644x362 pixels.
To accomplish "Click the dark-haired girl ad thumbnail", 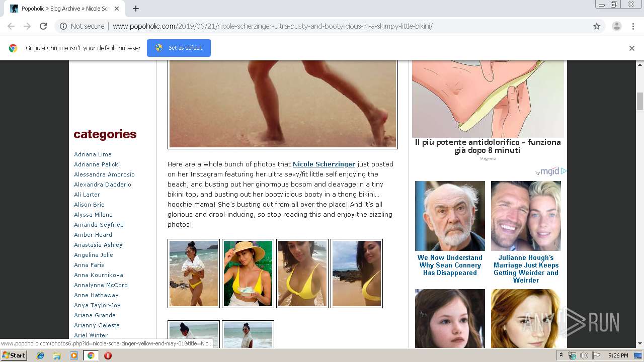I will pyautogui.click(x=450, y=318).
